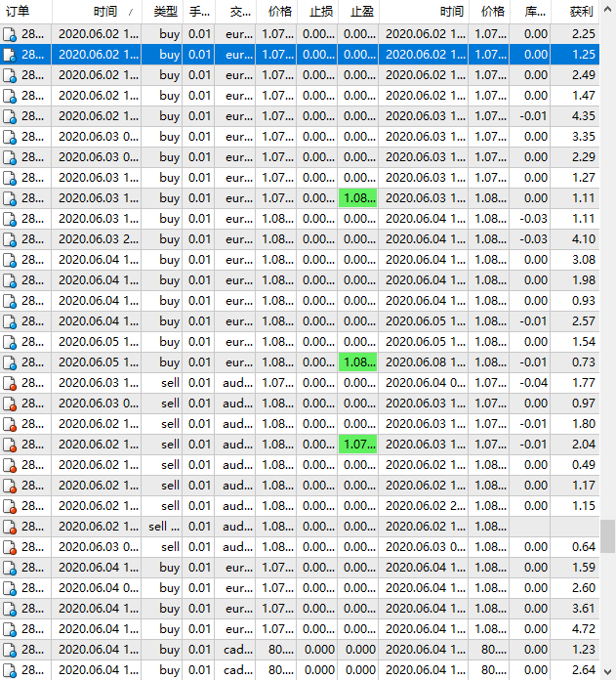Click the vertical scrollbar thumb
Screen dimensions: 616x680
tap(608, 536)
